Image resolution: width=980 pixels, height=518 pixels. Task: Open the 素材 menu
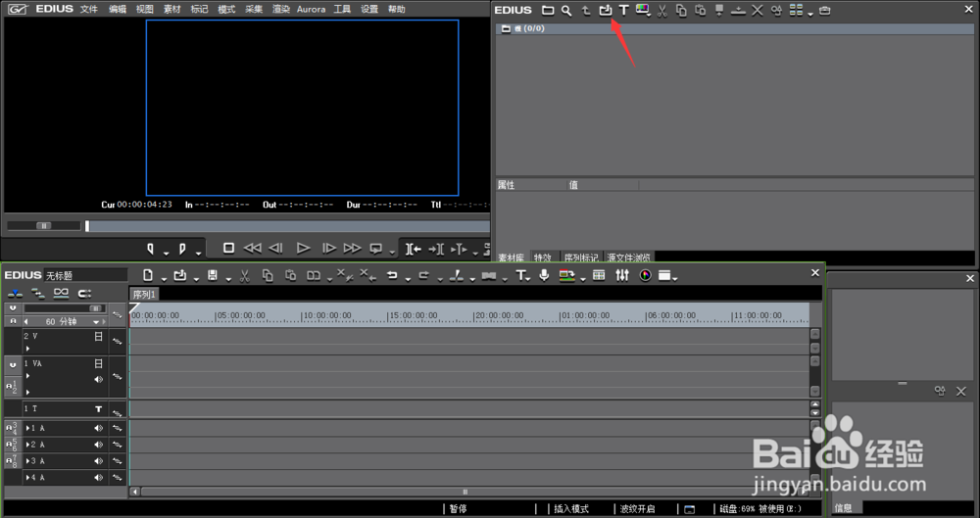coord(171,10)
